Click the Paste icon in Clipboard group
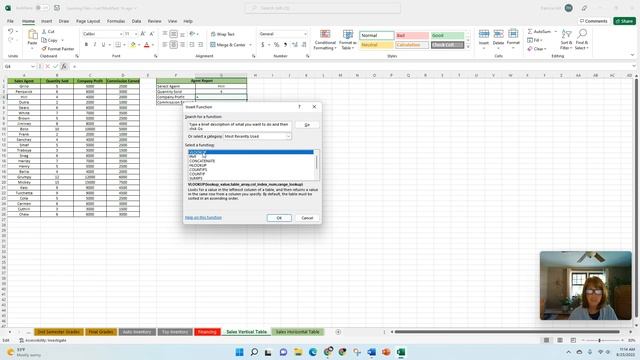This screenshot has width=640, height=360. point(32,35)
